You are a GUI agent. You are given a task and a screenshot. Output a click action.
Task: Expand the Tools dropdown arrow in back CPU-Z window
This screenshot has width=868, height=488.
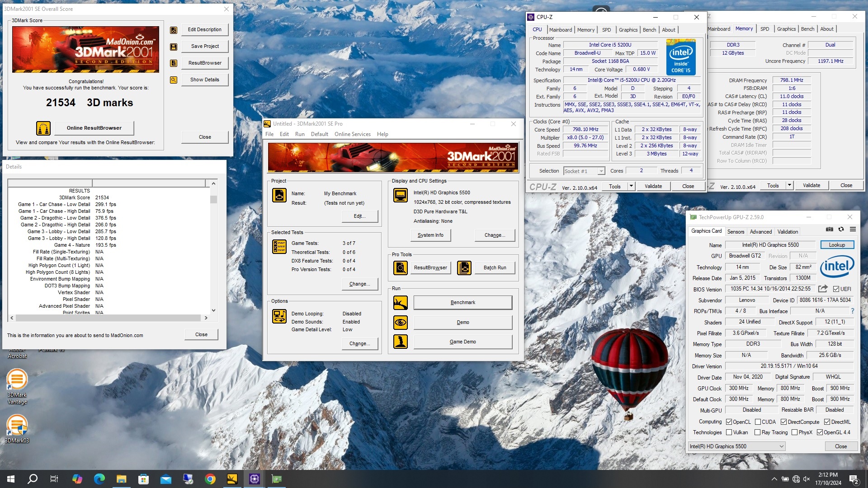(789, 185)
